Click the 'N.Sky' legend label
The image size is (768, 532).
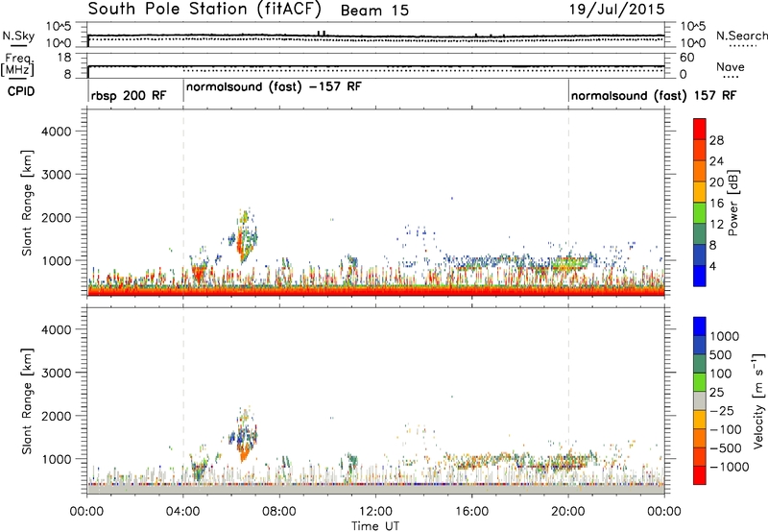click(x=18, y=36)
